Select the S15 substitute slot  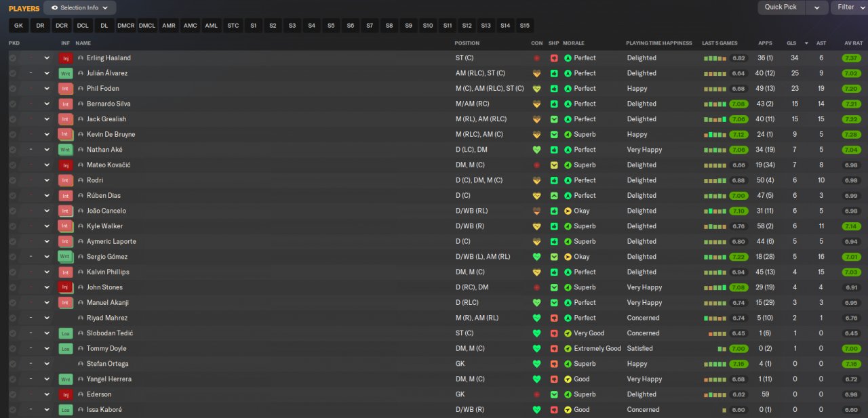525,26
